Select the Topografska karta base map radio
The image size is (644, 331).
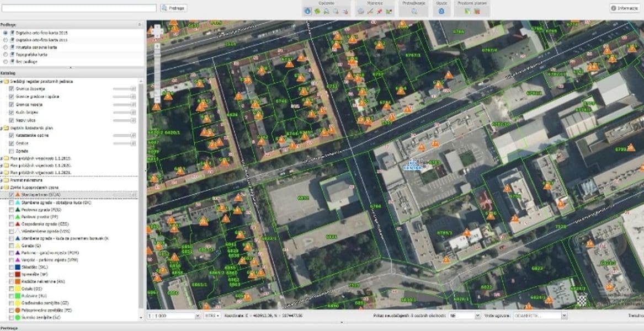(6, 55)
